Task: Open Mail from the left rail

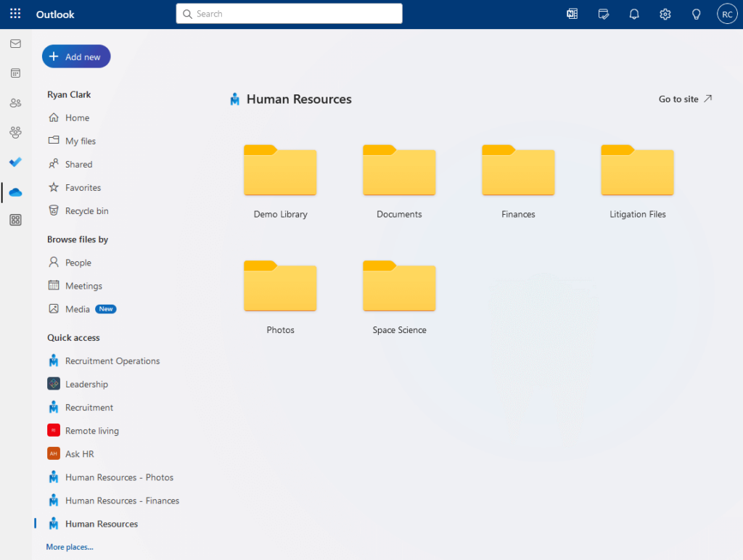Action: [x=16, y=44]
